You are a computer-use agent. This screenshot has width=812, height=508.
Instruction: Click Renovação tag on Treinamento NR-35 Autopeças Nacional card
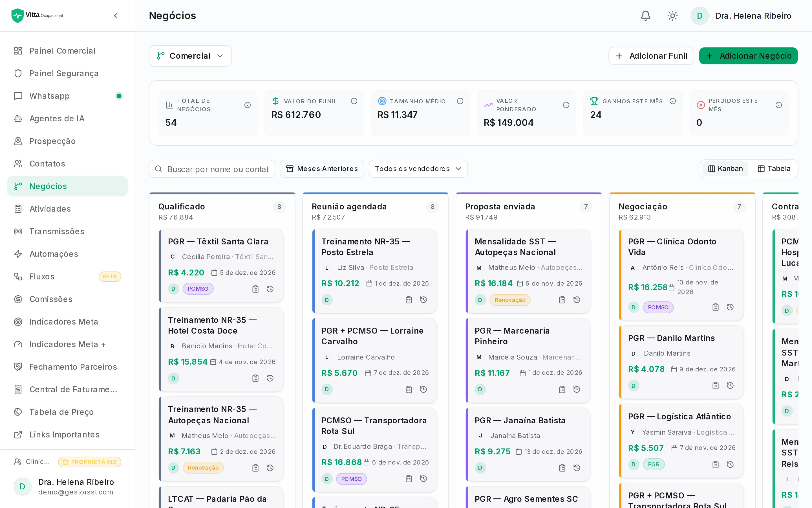click(203, 468)
